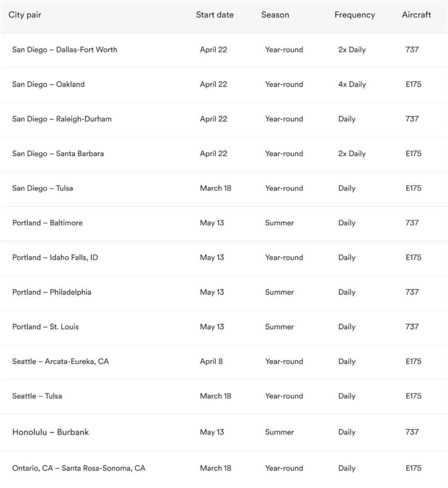This screenshot has width=448, height=488.
Task: Click the Frequency column header
Action: 355,15
